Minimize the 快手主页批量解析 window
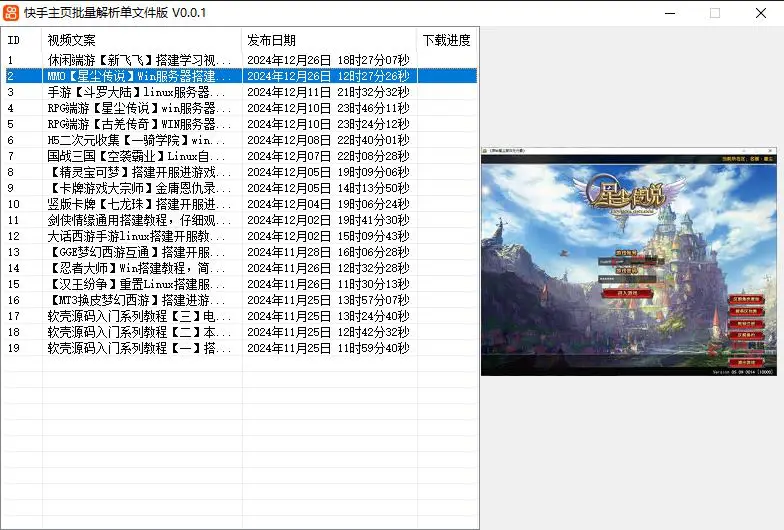The image size is (784, 530). 670,13
